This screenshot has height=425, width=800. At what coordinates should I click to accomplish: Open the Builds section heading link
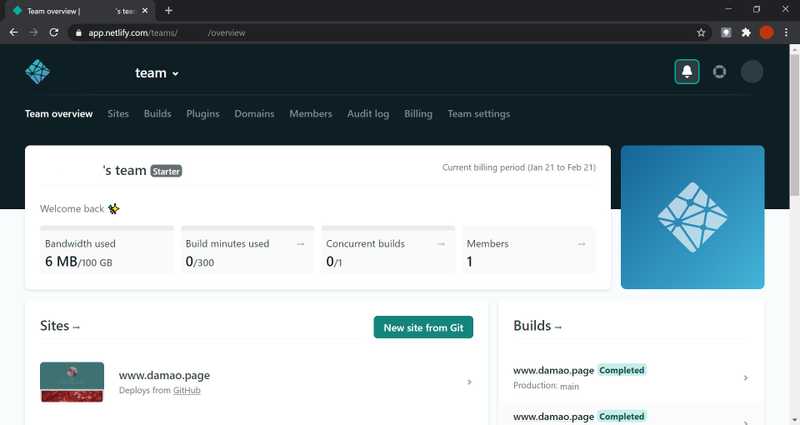tap(537, 326)
